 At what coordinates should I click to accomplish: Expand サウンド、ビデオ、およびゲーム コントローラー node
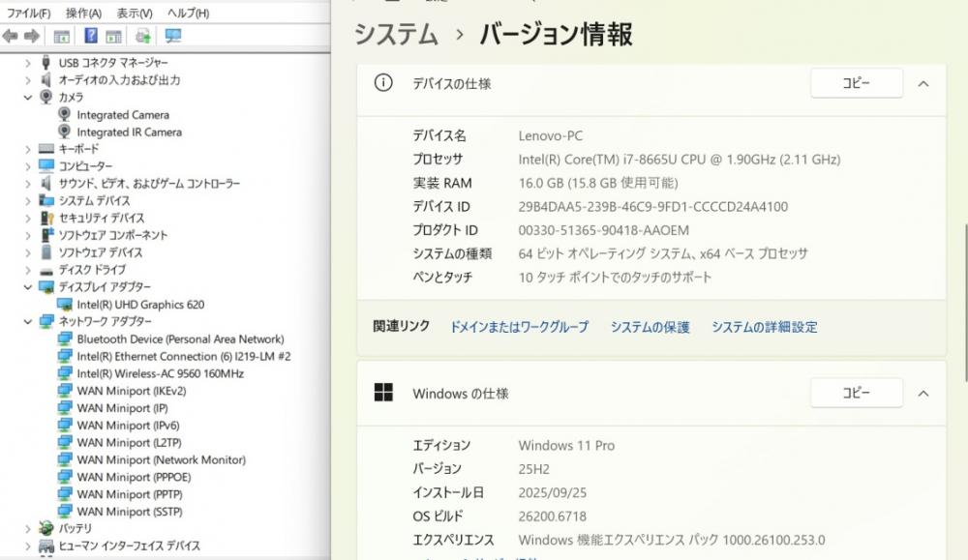pyautogui.click(x=28, y=184)
